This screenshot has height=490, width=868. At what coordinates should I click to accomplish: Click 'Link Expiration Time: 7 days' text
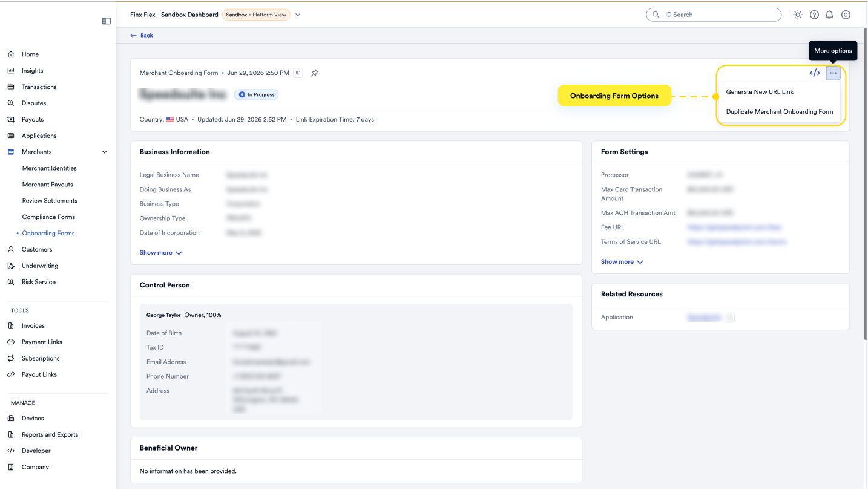(x=335, y=120)
